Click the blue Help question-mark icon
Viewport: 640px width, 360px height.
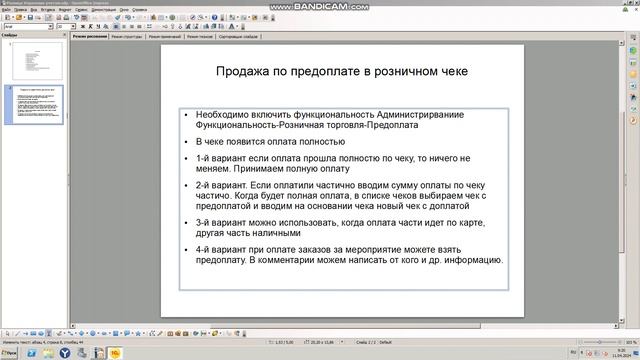(214, 18)
